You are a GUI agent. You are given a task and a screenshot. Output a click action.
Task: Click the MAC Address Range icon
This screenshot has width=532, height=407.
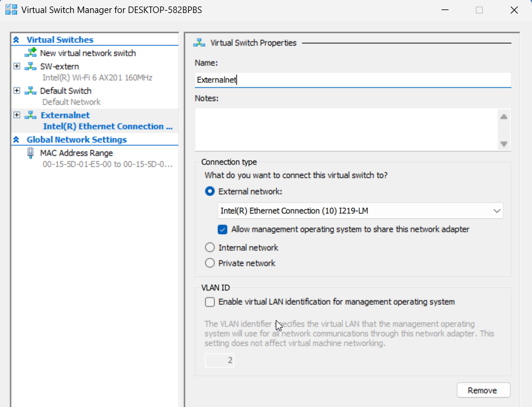click(x=30, y=153)
